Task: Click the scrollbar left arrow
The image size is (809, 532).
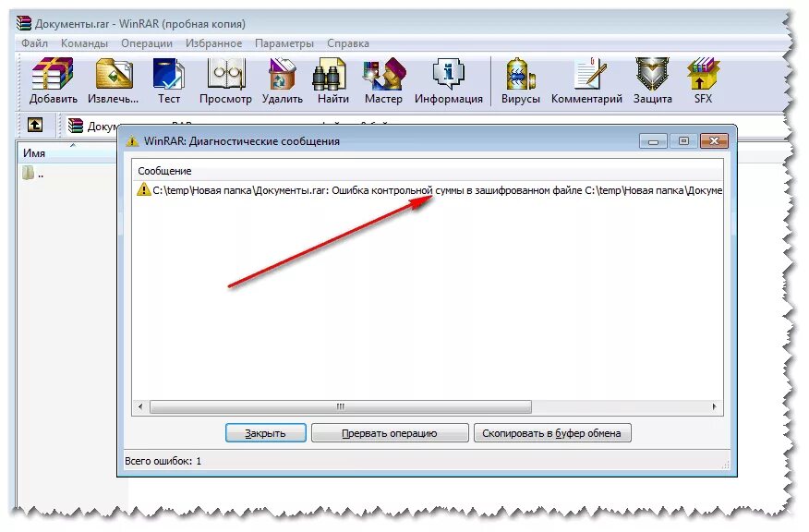Action: (140, 406)
